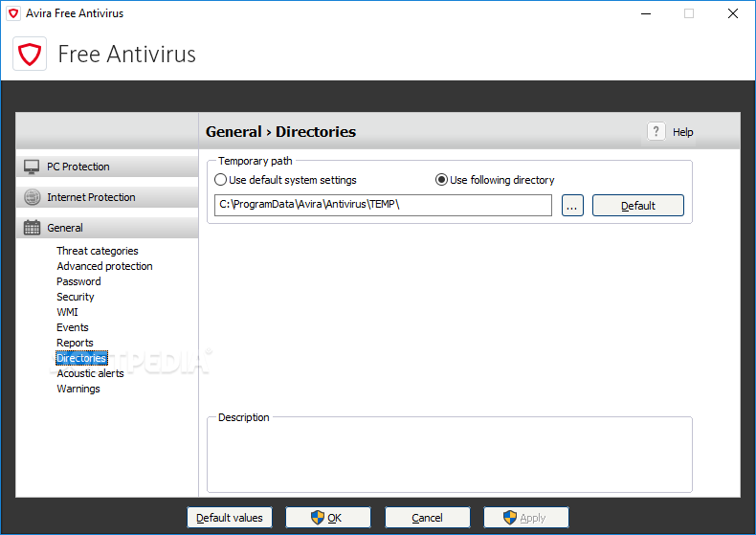756x535 pixels.
Task: Confirm with the OK button
Action: click(x=328, y=518)
